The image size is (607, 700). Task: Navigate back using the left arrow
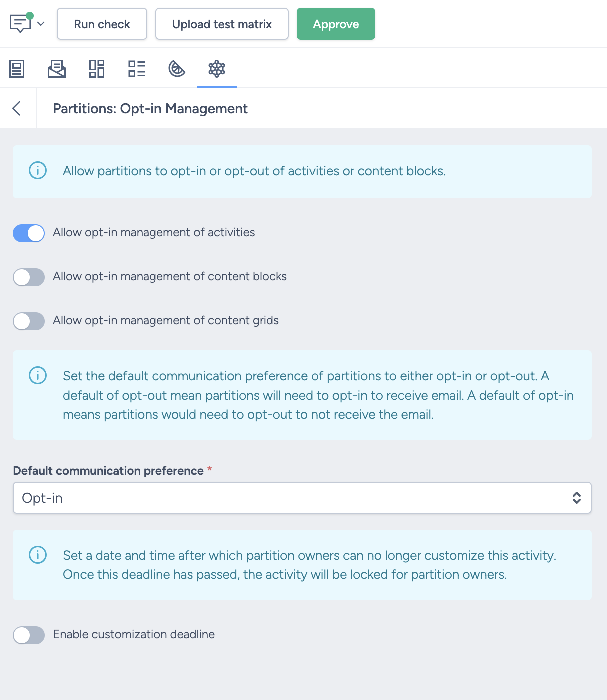[x=17, y=108]
